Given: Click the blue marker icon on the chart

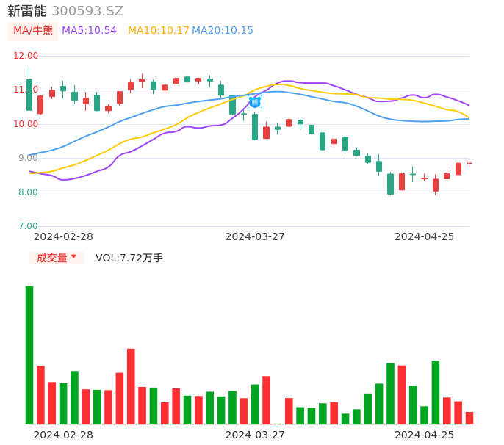Looking at the screenshot, I should (255, 102).
